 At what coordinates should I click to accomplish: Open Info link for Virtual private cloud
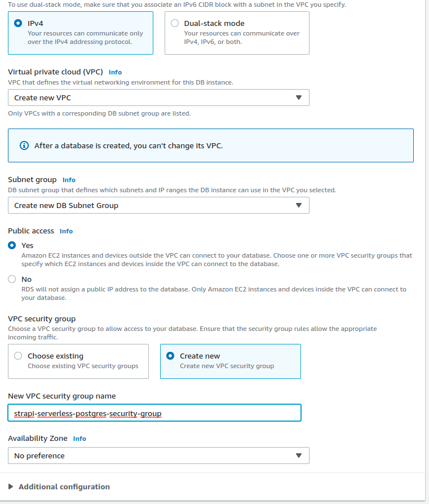click(x=115, y=72)
